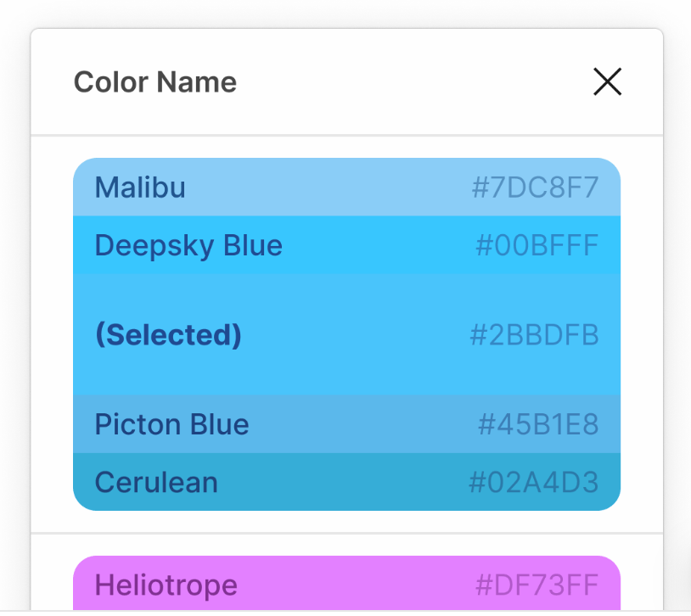Click the #2BBDFB hex code
Screen dimensions: 691x616
tap(534, 335)
